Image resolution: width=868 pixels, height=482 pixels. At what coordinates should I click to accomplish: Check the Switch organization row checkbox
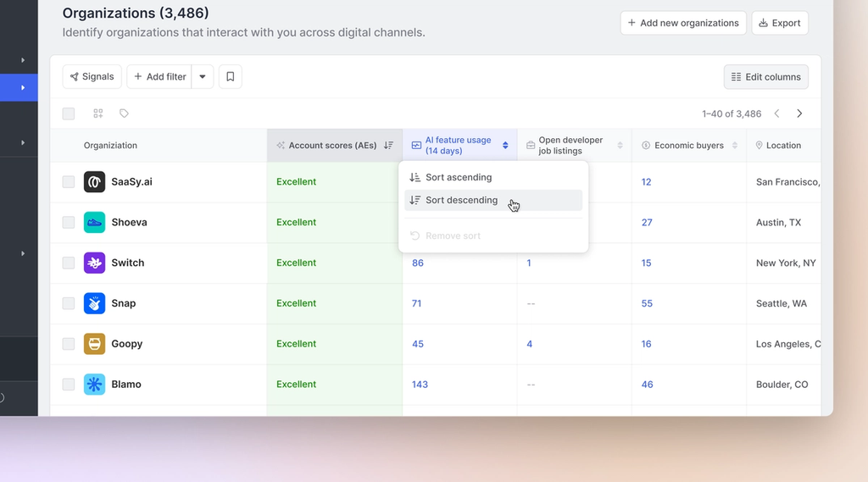pyautogui.click(x=69, y=263)
